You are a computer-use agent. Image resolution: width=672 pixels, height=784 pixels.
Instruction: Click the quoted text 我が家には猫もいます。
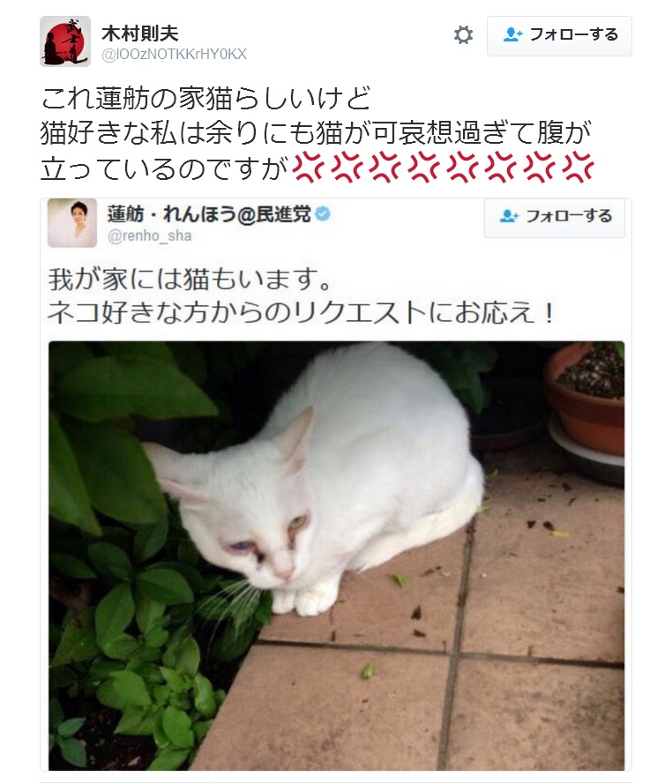[x=190, y=279]
